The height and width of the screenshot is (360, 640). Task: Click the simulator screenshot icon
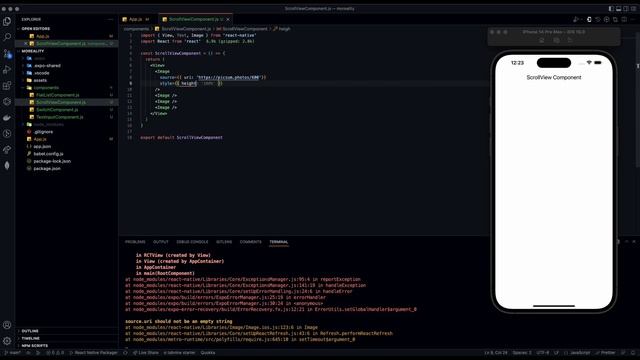point(556,40)
